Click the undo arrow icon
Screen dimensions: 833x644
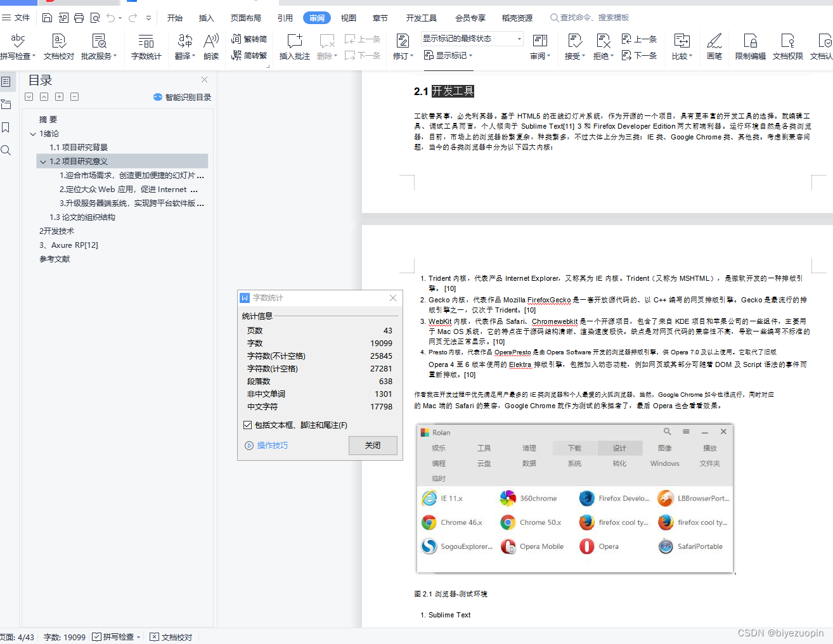[111, 18]
